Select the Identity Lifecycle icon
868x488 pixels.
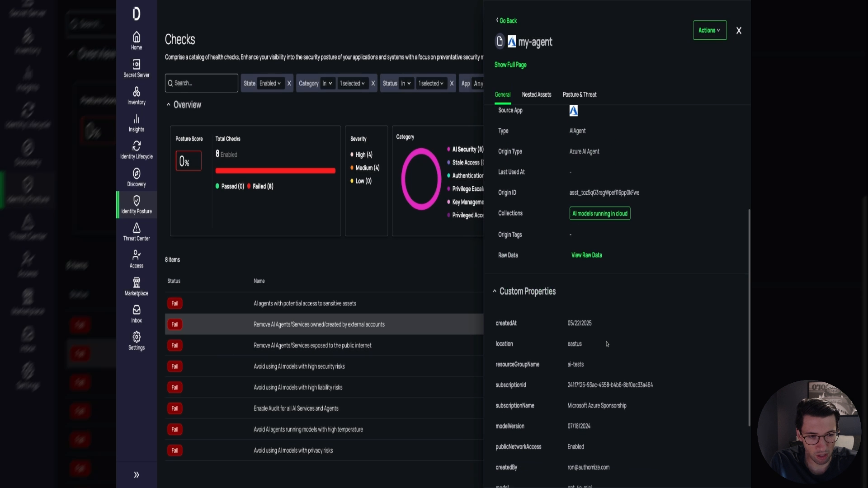136,150
